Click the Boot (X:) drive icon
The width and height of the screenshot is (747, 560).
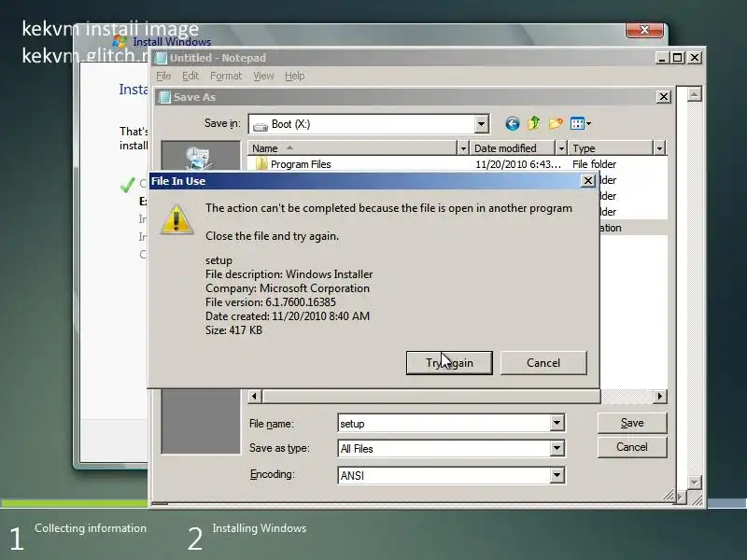pos(261,126)
